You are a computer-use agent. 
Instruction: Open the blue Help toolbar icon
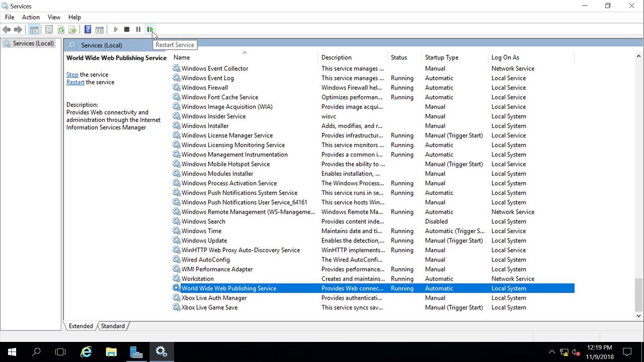[88, 30]
